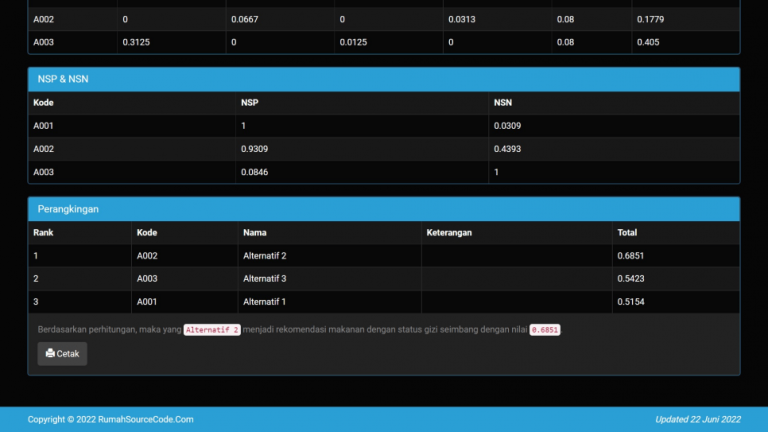Click A003 in the NSP & NSN table
Image resolution: width=768 pixels, height=432 pixels.
(x=43, y=172)
